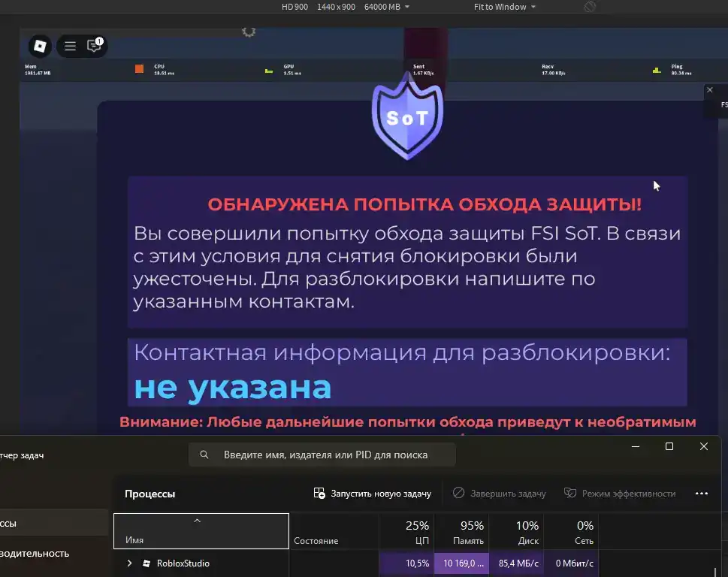
Task: Click Режим эффективности button
Action: coord(620,494)
